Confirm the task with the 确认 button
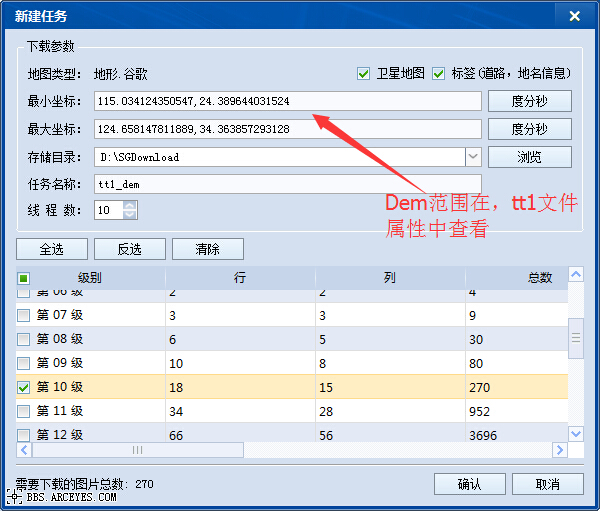Viewport: 600px width, 511px height. 469,484
